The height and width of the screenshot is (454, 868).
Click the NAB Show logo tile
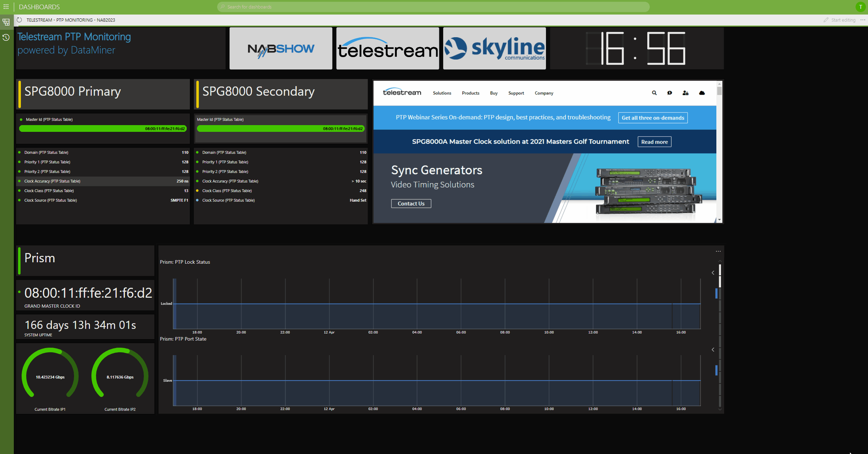[x=281, y=48]
